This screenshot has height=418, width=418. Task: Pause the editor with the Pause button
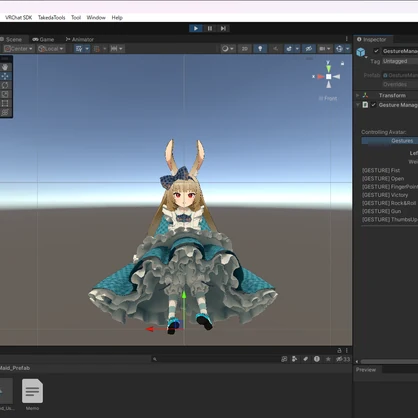click(210, 28)
